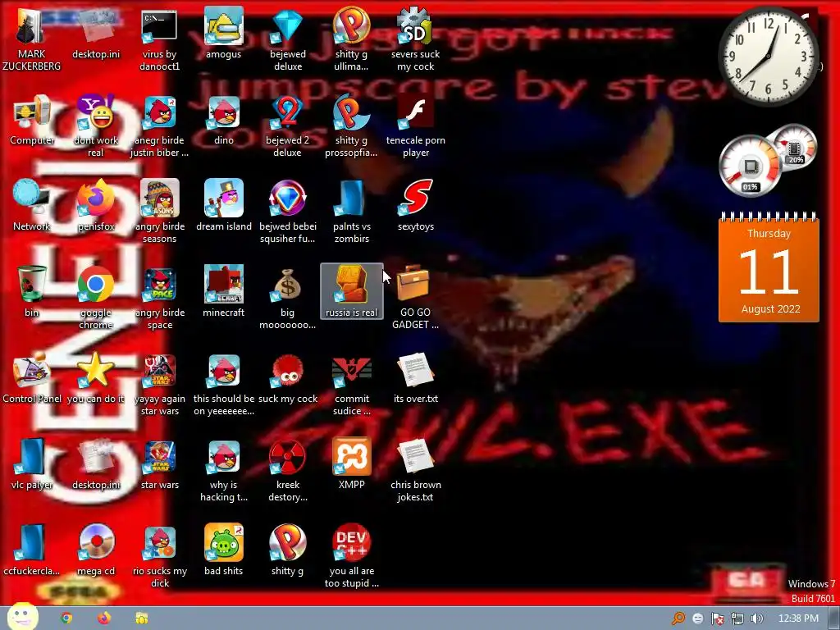This screenshot has width=840, height=630.
Task: Click the magnifier icon in the system tray
Action: coord(678,619)
